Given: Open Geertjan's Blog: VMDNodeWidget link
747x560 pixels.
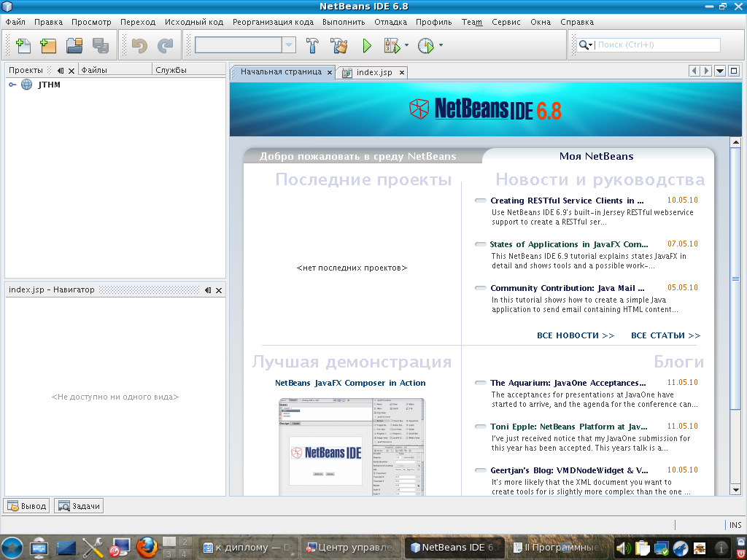Looking at the screenshot, I should 569,470.
